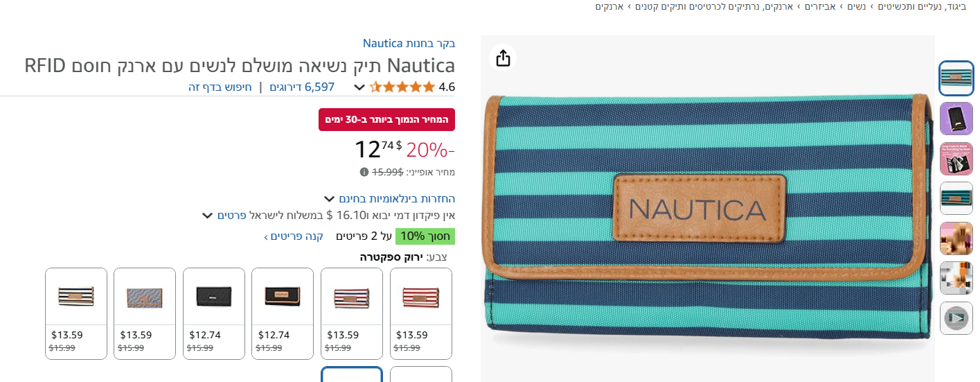This screenshot has width=980, height=382.
Task: Click the share icon on product image
Action: coord(504,58)
